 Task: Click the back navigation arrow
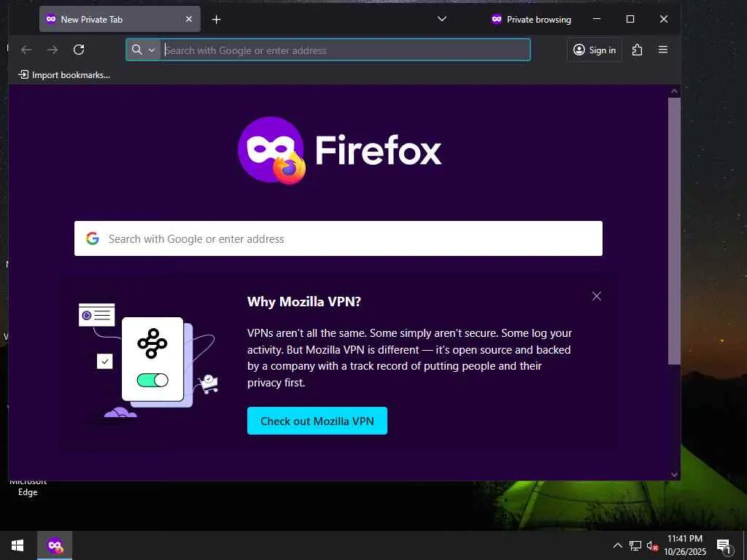pos(27,50)
